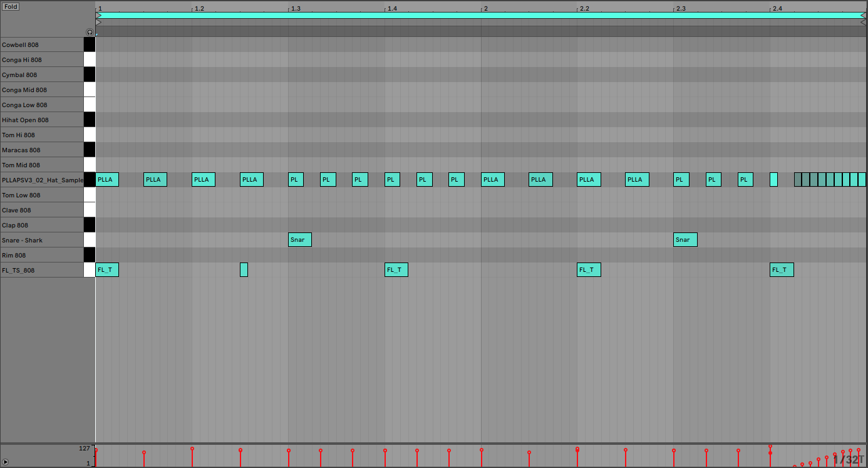Toggle the Fold button

click(11, 6)
